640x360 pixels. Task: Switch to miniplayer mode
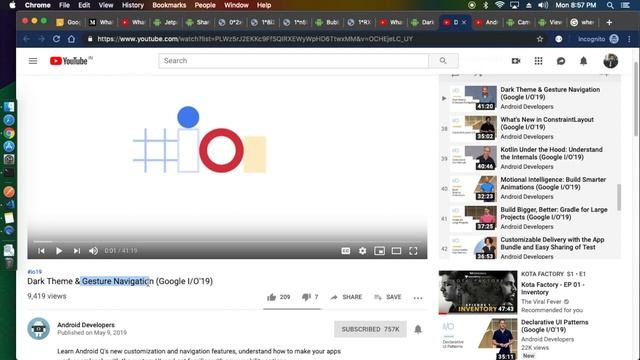pyautogui.click(x=380, y=251)
